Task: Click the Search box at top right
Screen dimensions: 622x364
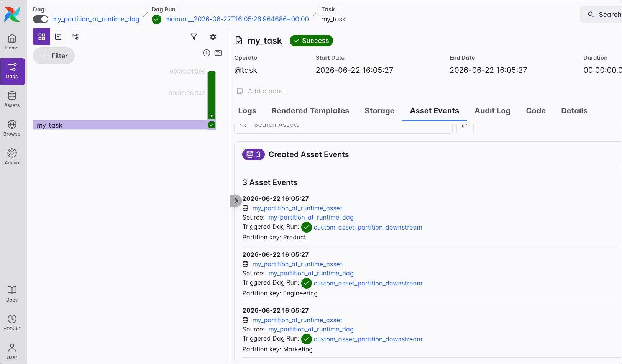Action: [602, 15]
